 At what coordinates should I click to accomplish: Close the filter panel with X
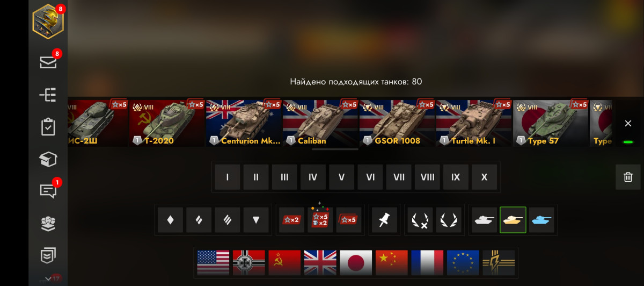628,124
